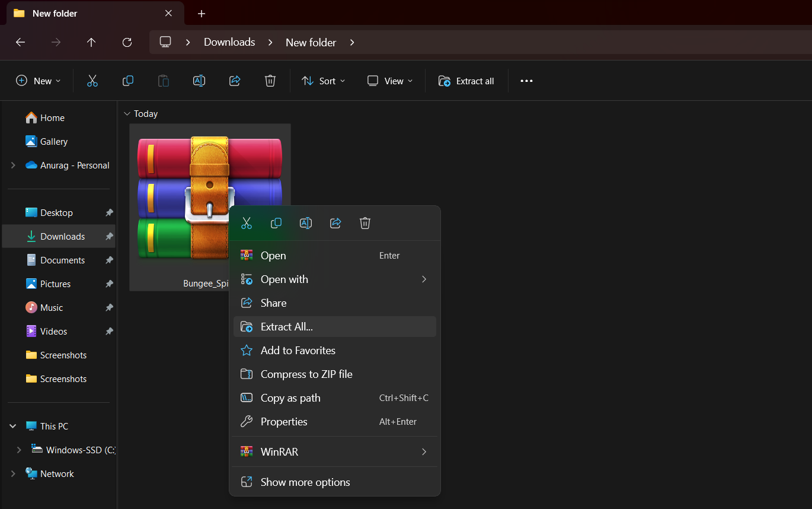Select Show more options
The width and height of the screenshot is (812, 509).
click(x=305, y=482)
